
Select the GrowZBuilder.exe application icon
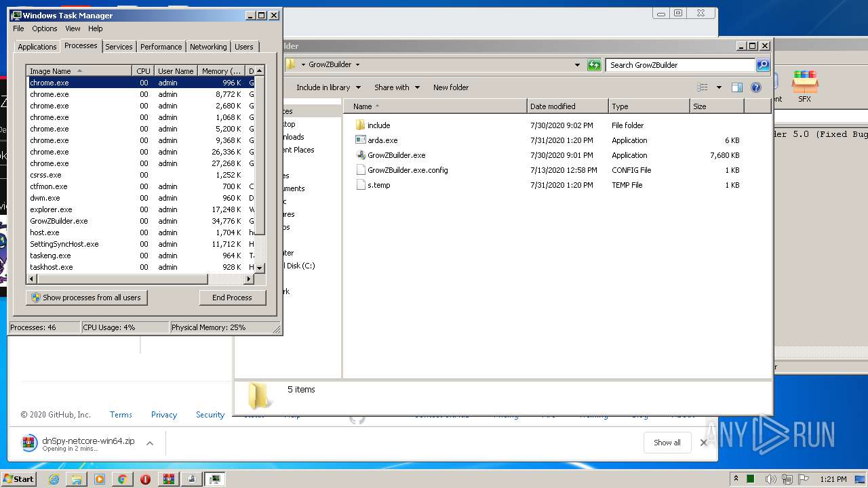point(360,155)
